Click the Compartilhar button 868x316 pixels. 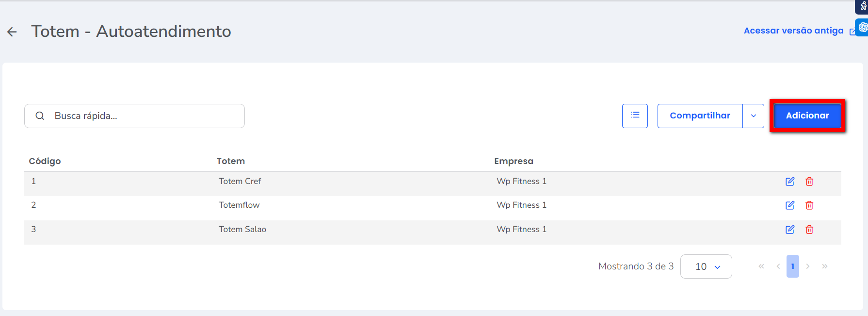tap(700, 116)
